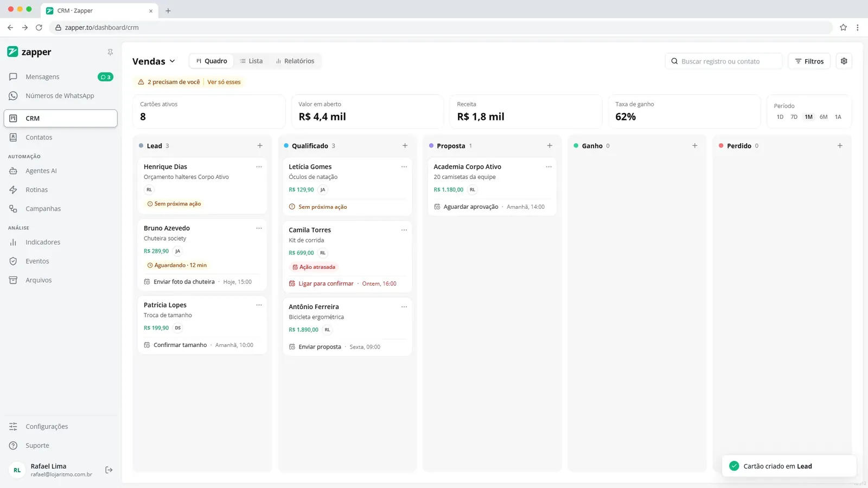Open CRM settings gear icon
868x488 pixels.
click(844, 61)
